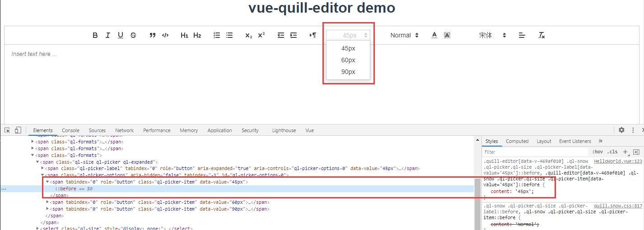Viewport: 644px width, 230px height.
Task: Apply Heading 1 format
Action: 184,35
